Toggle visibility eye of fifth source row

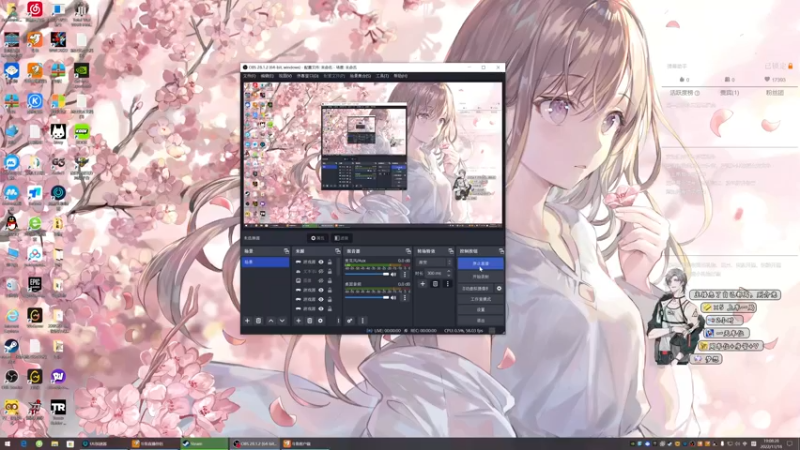tap(321, 299)
